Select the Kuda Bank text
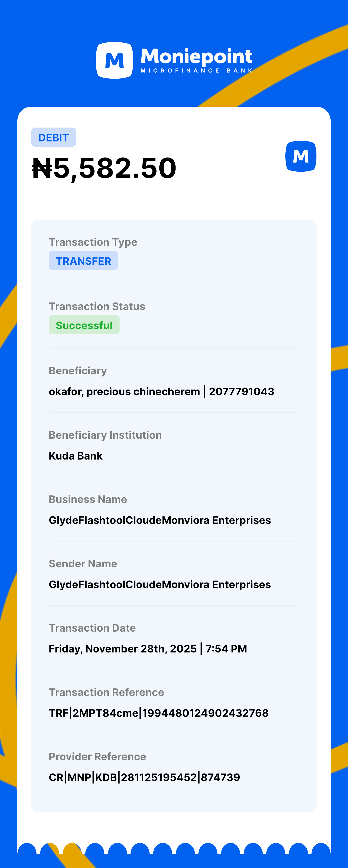 click(75, 456)
